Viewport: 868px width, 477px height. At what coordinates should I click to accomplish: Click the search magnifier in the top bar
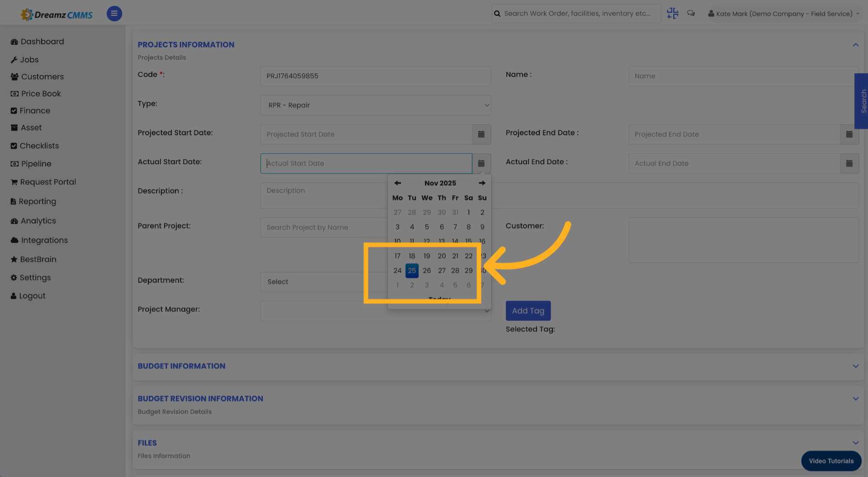point(497,14)
